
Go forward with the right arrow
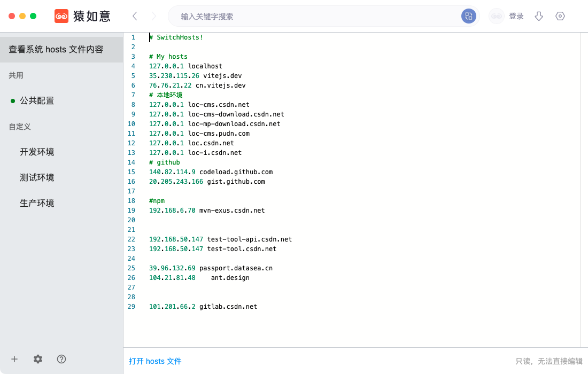coord(153,16)
